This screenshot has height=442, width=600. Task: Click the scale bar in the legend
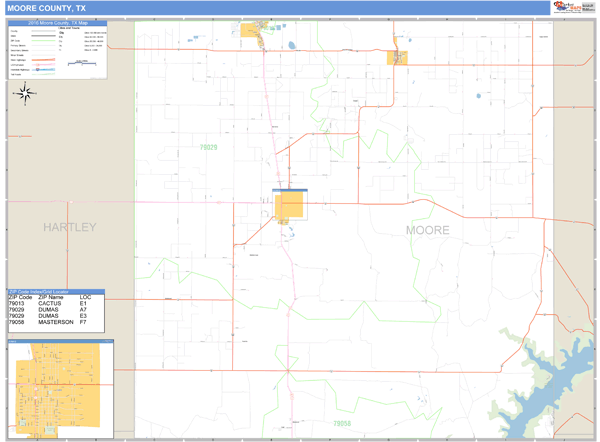tap(82, 63)
